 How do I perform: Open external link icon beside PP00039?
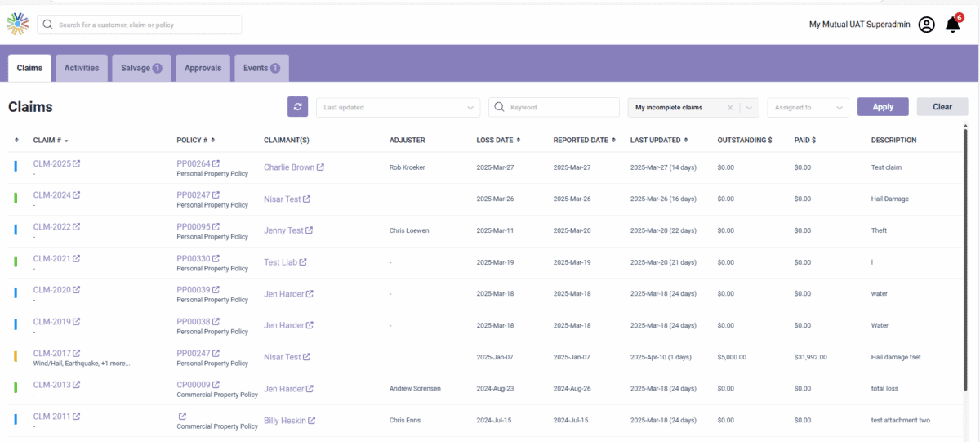[x=216, y=290]
